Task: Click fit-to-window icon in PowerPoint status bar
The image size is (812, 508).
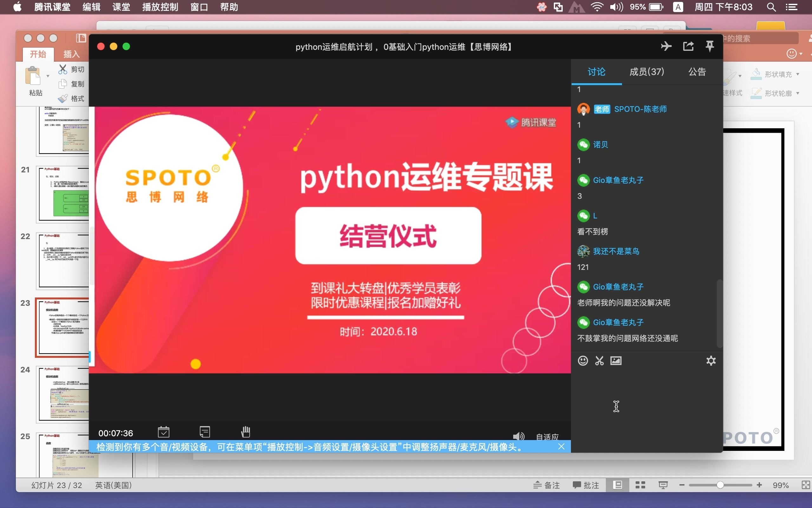Action: tap(806, 485)
